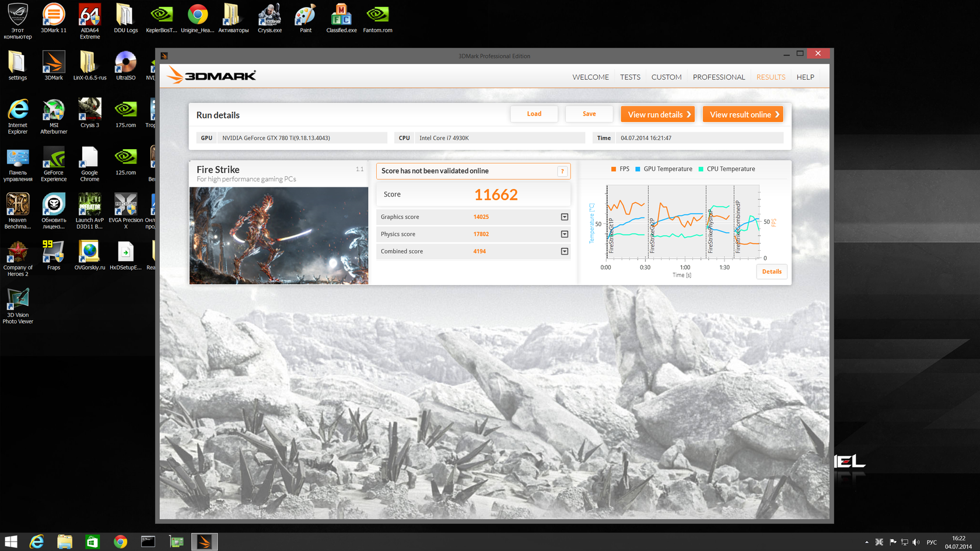Open File Explorer from the taskbar
This screenshot has width=980, height=551.
tap(64, 542)
